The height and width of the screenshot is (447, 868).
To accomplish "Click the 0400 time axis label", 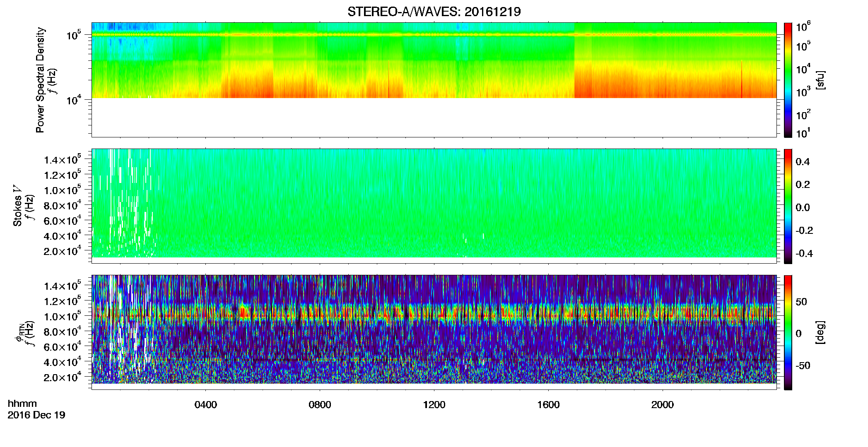I will (206, 405).
